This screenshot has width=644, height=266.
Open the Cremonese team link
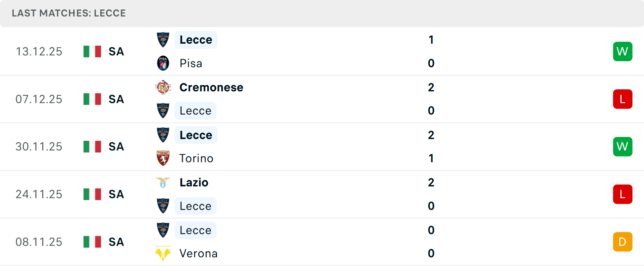211,87
